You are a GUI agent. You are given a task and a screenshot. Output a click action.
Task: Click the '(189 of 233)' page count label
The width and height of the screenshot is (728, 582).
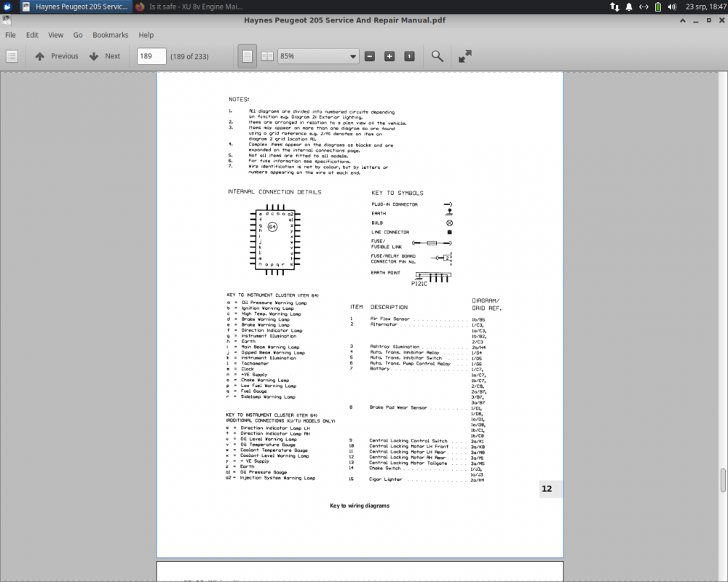tap(189, 56)
